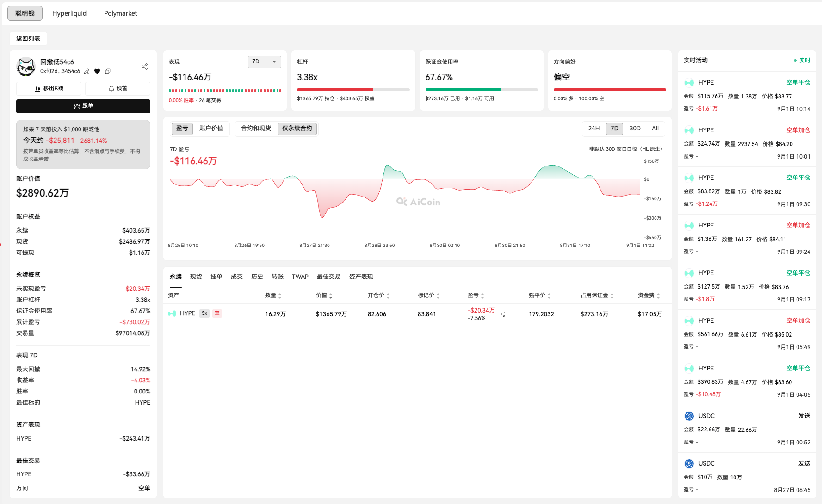Click the HYPE token icon in the positions table
The width and height of the screenshot is (822, 504).
pyautogui.click(x=172, y=313)
